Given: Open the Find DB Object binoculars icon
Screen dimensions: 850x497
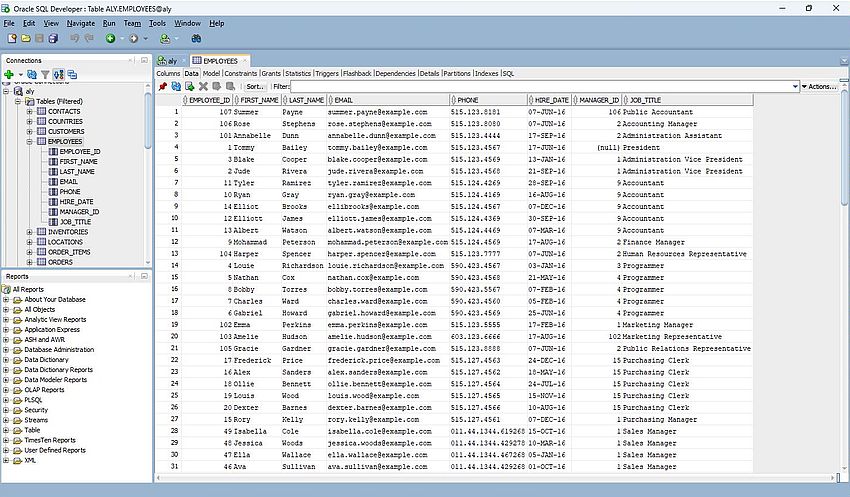Looking at the screenshot, I should point(197,38).
